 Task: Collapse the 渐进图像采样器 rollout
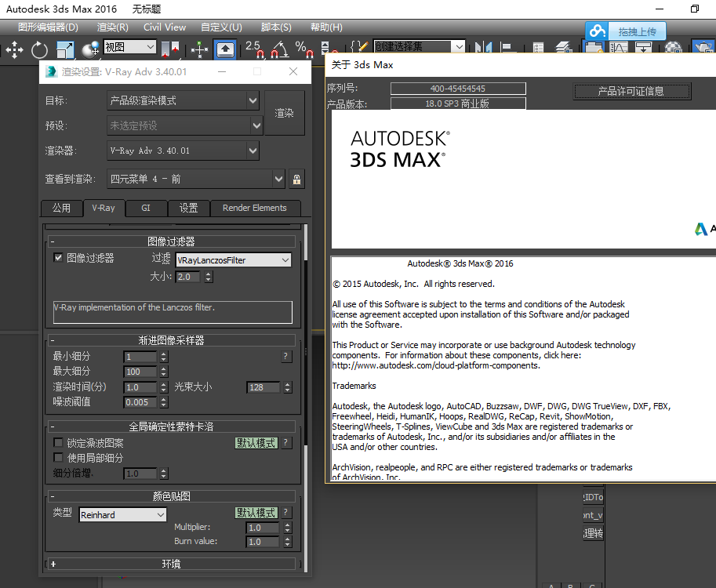[171, 340]
